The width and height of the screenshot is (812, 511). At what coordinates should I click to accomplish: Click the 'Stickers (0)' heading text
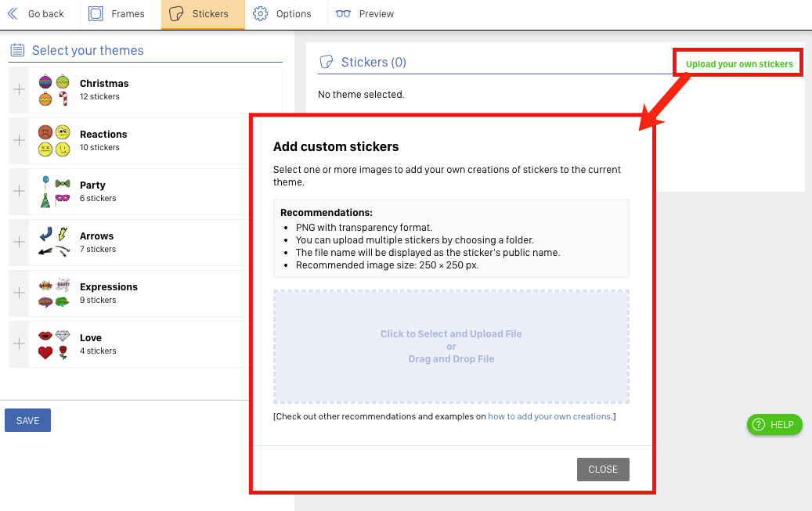(x=374, y=62)
